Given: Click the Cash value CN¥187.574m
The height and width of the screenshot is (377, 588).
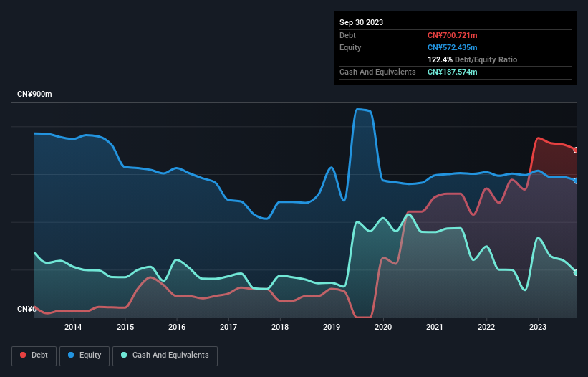Looking at the screenshot, I should 452,72.
